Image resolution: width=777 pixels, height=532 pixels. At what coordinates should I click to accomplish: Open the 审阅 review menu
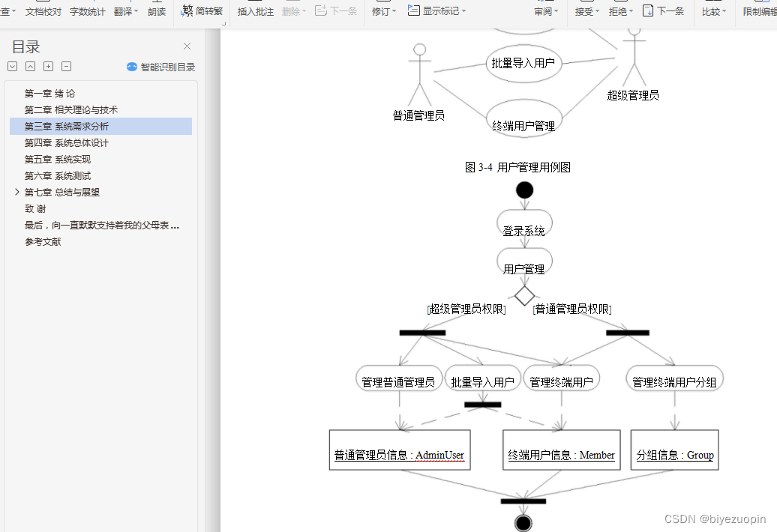pyautogui.click(x=545, y=12)
